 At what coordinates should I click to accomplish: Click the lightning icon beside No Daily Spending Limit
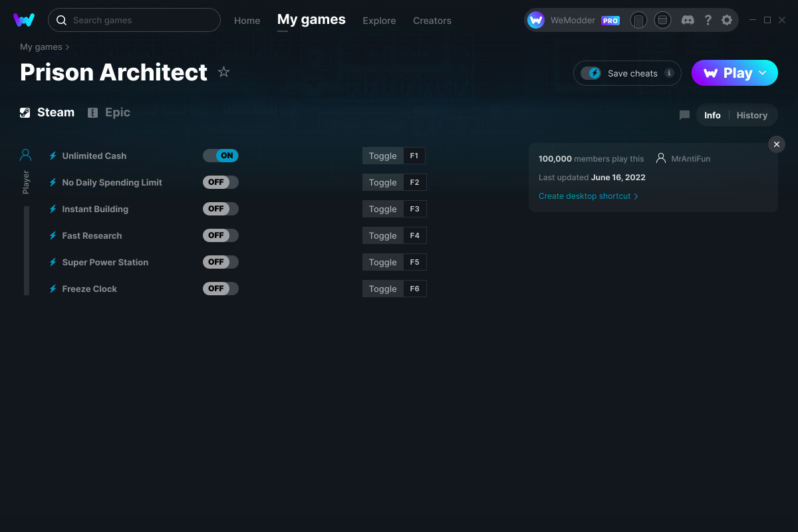pos(53,182)
